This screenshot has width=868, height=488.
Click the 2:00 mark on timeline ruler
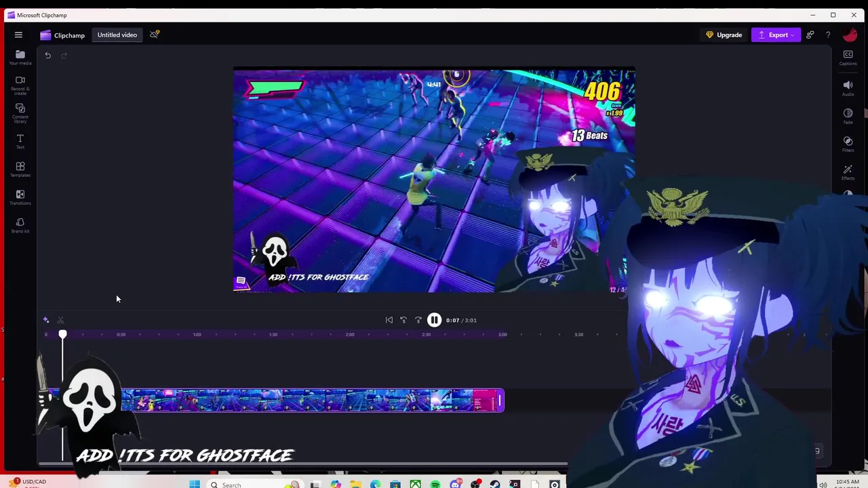[x=350, y=334]
